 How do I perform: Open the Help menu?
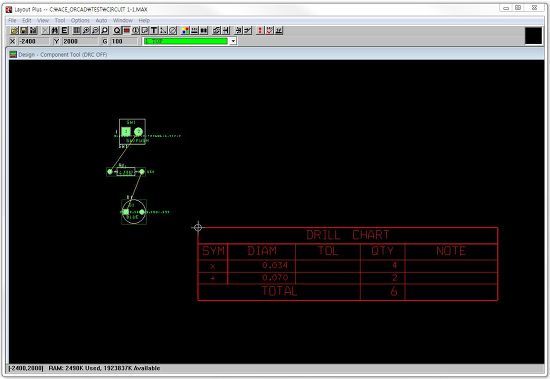pos(144,20)
